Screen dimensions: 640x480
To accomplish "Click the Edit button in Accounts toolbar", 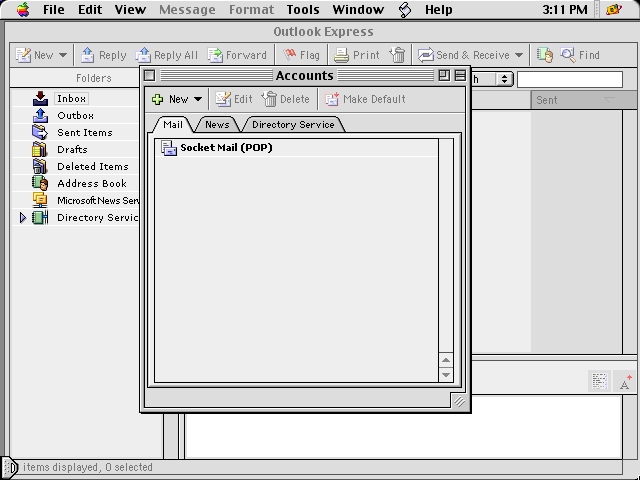I will click(x=234, y=99).
